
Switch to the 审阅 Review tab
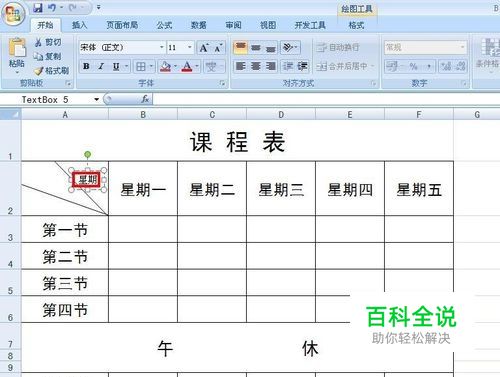click(x=233, y=25)
